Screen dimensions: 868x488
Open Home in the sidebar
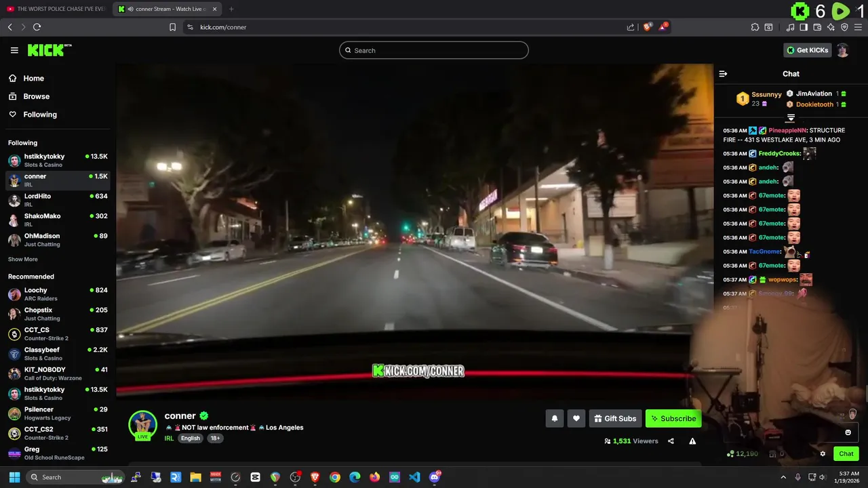(x=33, y=79)
